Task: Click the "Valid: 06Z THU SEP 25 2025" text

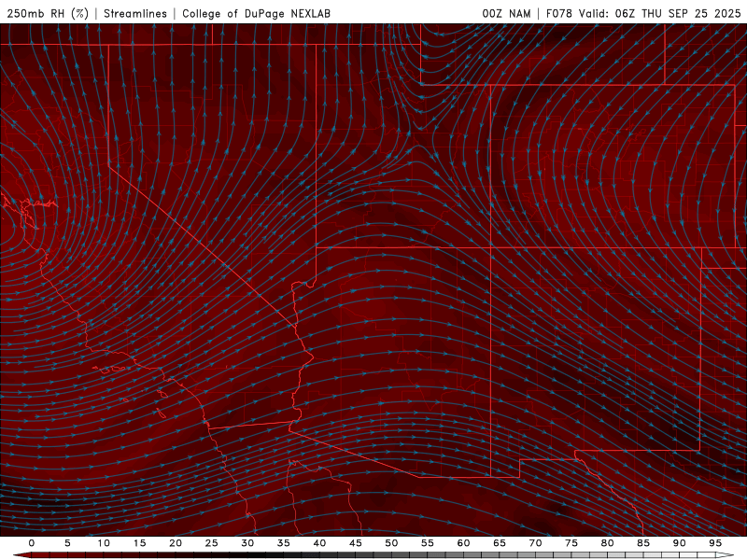Action: (659, 13)
